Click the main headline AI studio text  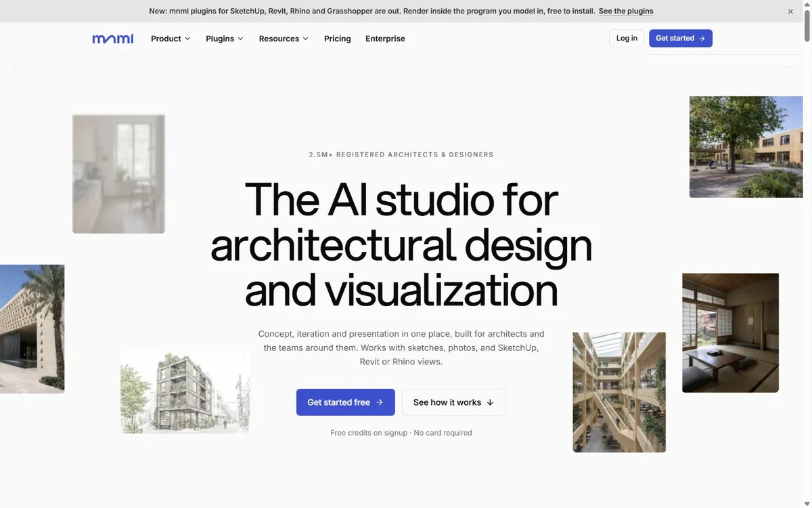(401, 245)
